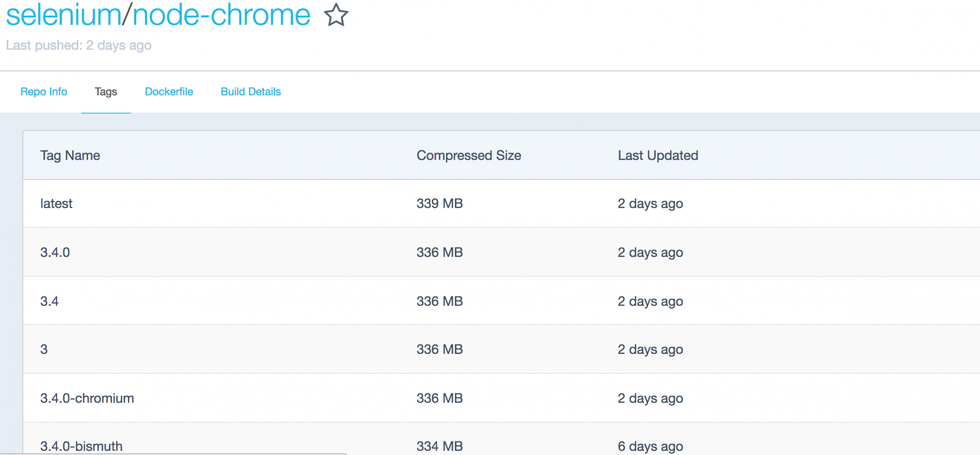The height and width of the screenshot is (455, 980).
Task: Click the Last Updated column header
Action: click(x=658, y=155)
